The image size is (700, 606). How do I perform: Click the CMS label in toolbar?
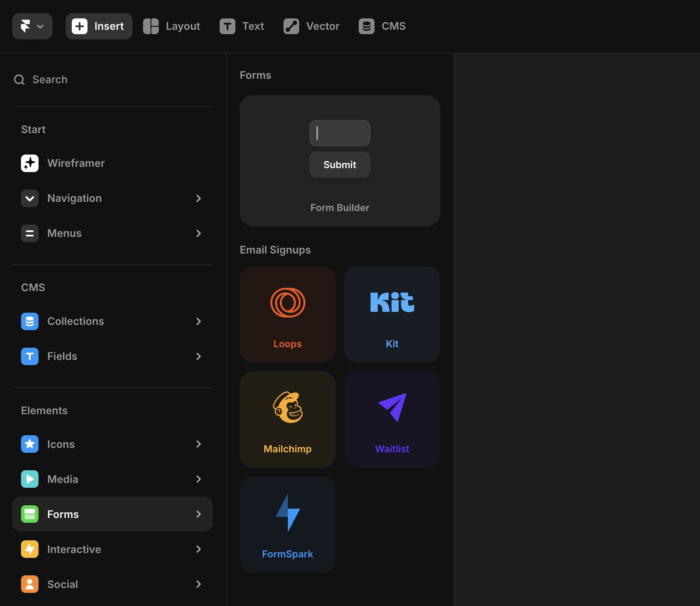[394, 26]
